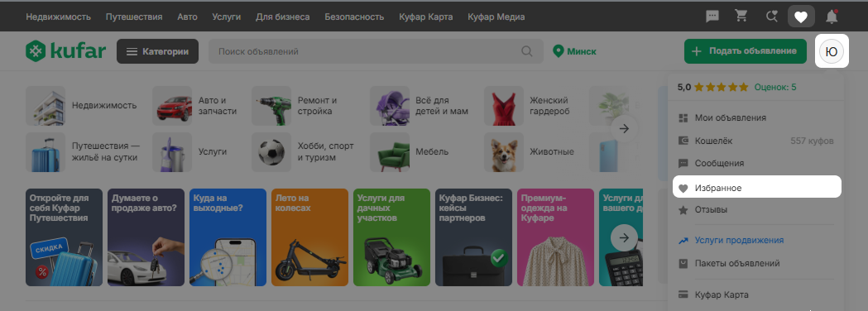Screen dimensions: 868x311
Task: Select Избранное in the profile menu
Action: [757, 188]
